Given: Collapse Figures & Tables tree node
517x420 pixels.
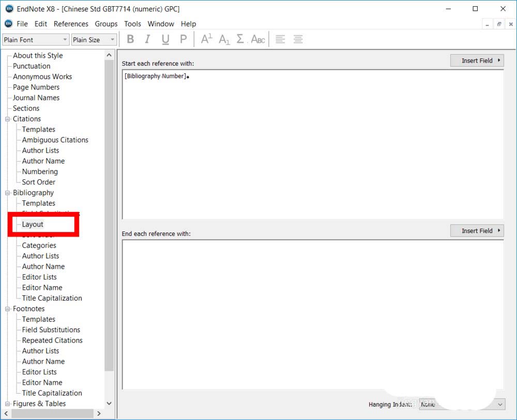Looking at the screenshot, I should (x=7, y=403).
